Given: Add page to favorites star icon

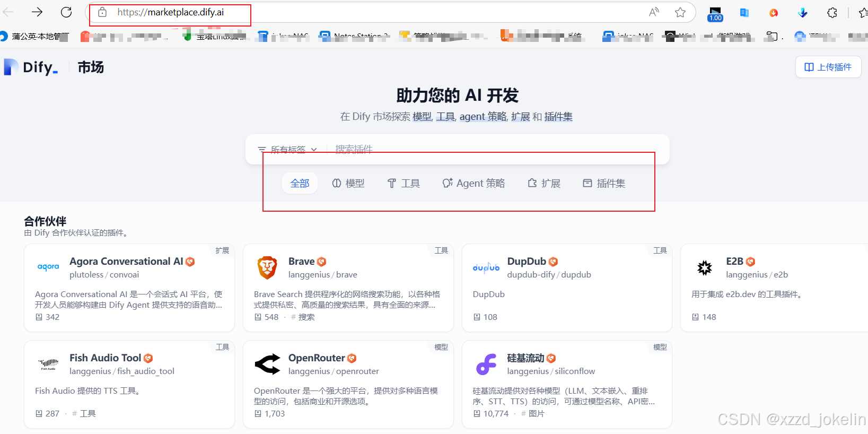Looking at the screenshot, I should (680, 12).
